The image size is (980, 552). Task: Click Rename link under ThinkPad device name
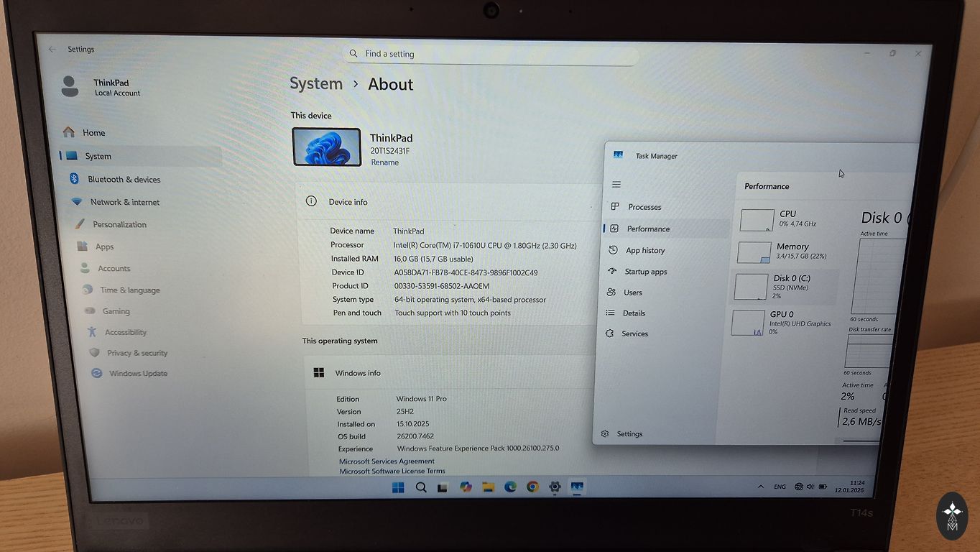384,162
